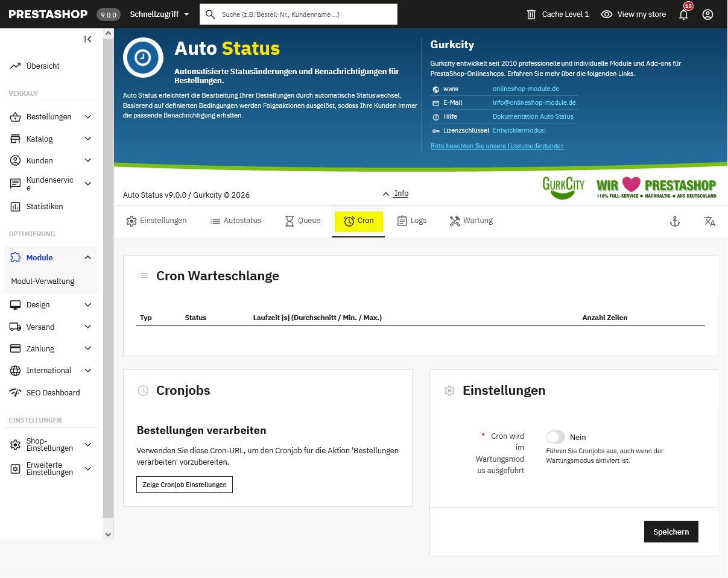
Task: Switch to Autostatus tab
Action: tap(235, 221)
